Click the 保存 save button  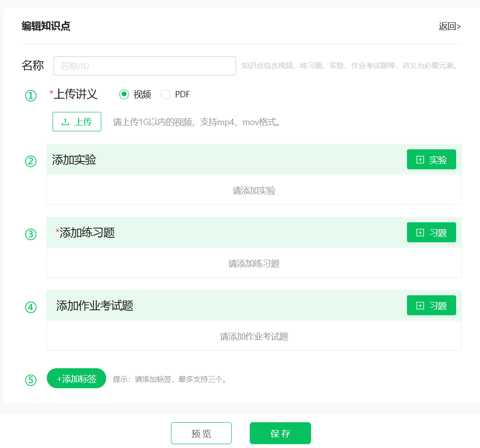tap(280, 433)
